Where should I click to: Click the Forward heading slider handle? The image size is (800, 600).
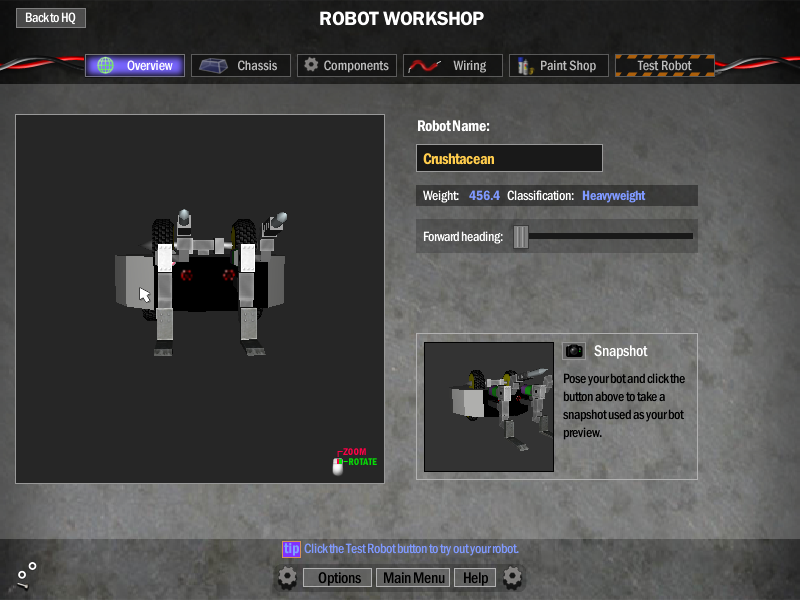(520, 237)
